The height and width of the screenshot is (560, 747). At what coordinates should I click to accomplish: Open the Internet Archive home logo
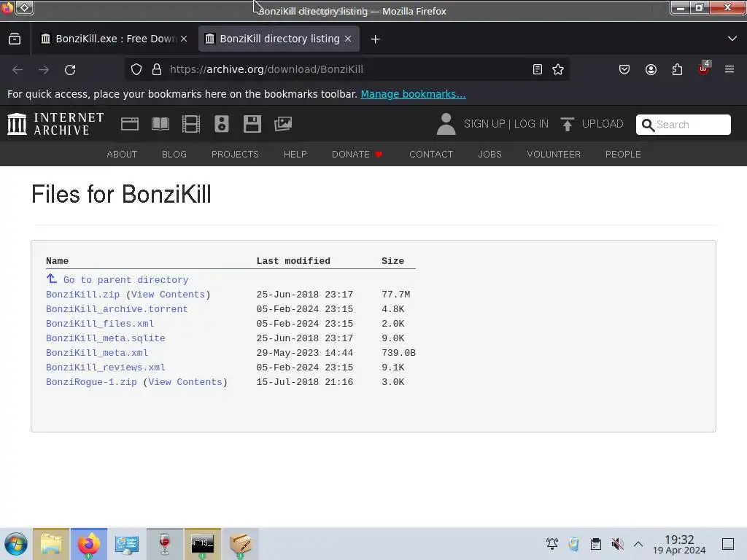pos(55,124)
